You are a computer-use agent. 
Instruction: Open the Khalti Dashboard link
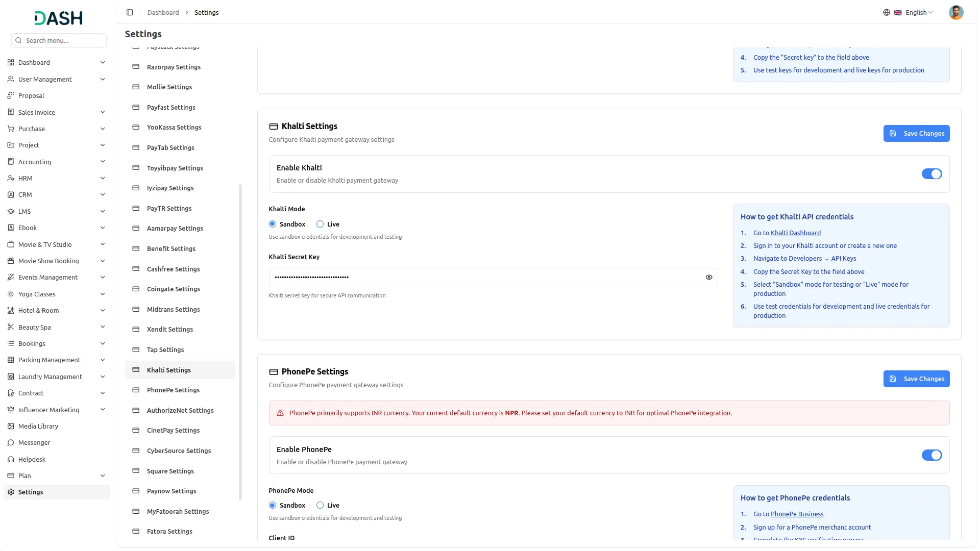tap(795, 233)
